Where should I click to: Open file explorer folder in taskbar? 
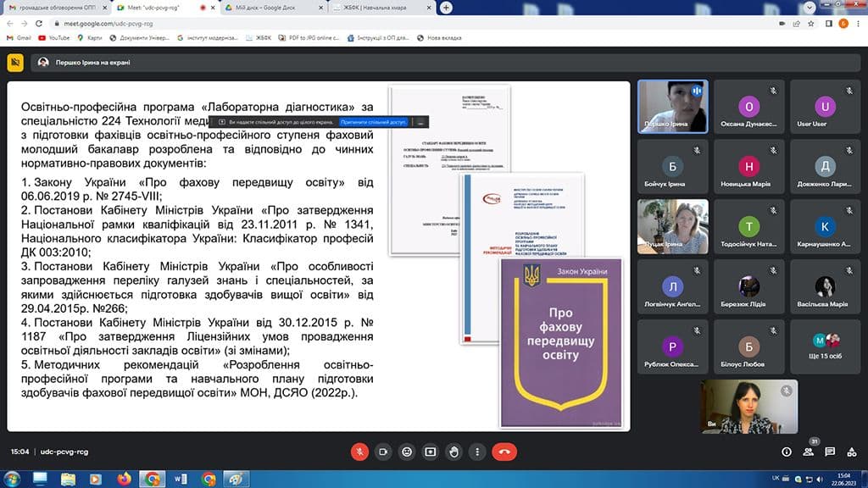pos(68,479)
